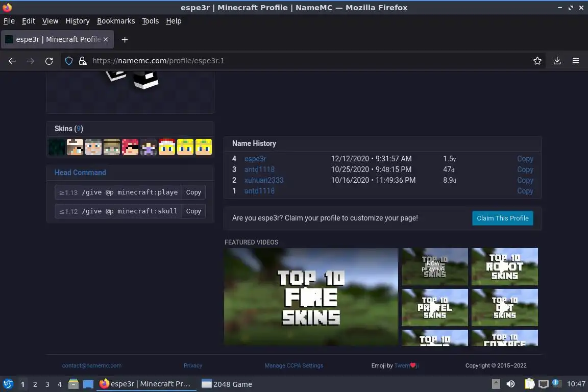Play the Top 10 Dirt Skins video

click(x=505, y=308)
